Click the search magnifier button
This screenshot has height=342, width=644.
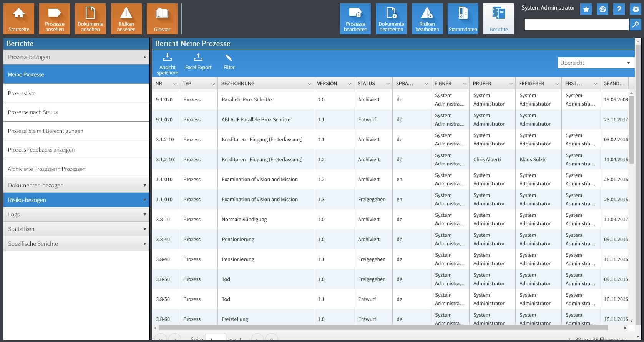[636, 25]
